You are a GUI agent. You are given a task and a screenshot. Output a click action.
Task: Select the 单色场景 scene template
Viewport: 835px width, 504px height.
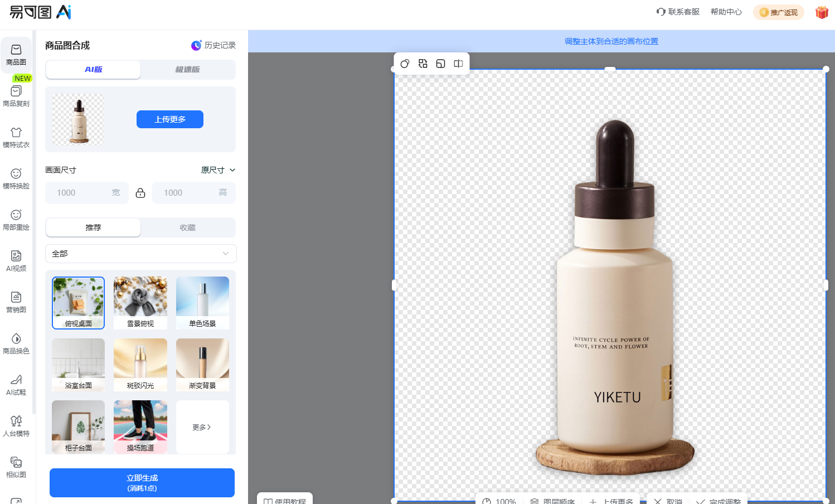coord(202,303)
